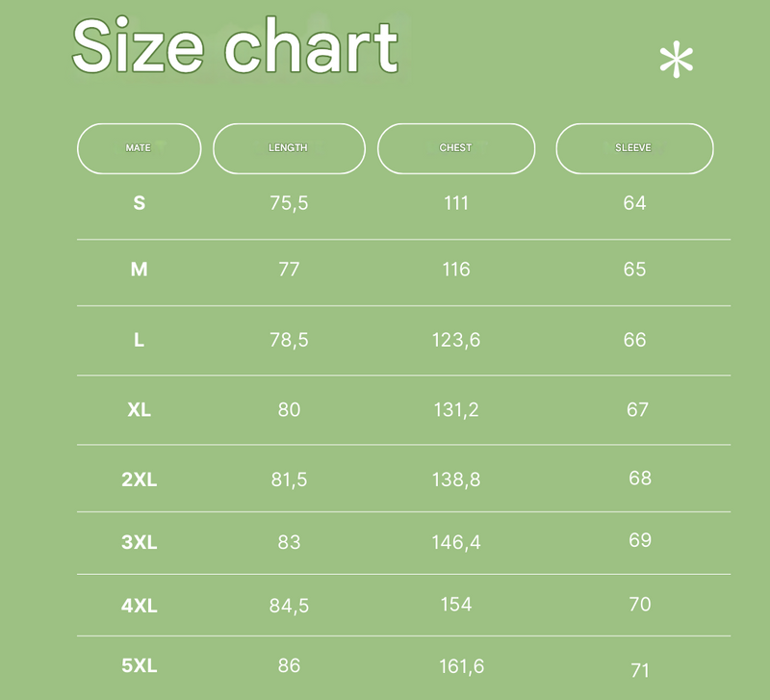Click the white asterisk icon
The image size is (770, 700).
tap(677, 60)
